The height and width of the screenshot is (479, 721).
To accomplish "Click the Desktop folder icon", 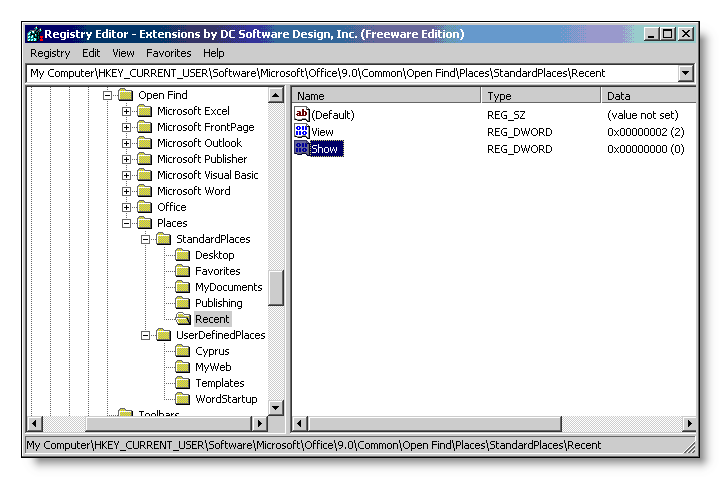I will click(183, 256).
